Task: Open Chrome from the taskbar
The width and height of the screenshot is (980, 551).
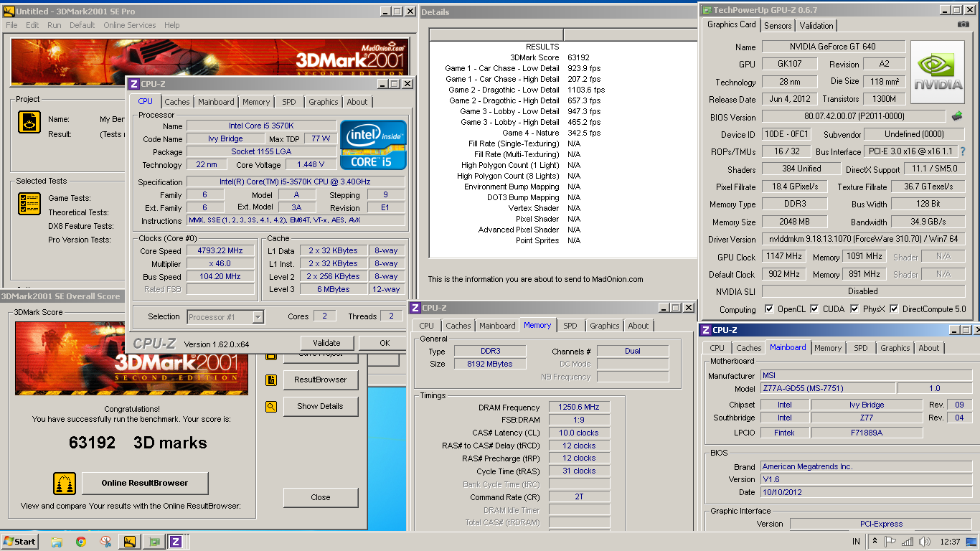Action: 80,542
